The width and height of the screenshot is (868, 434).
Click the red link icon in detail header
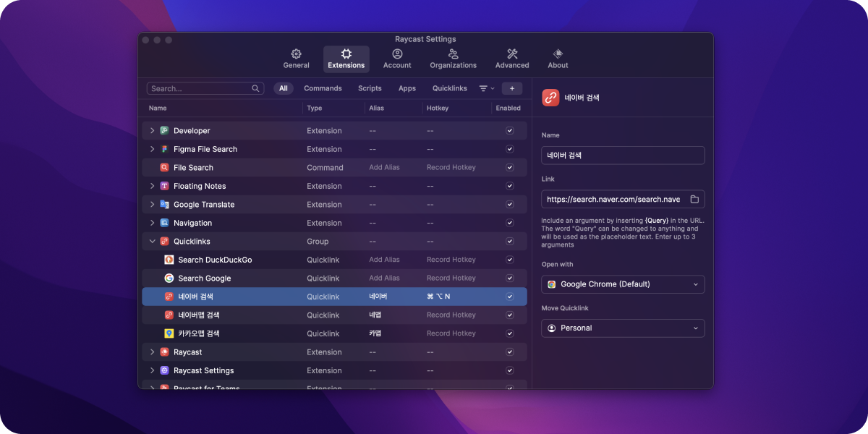tap(550, 98)
